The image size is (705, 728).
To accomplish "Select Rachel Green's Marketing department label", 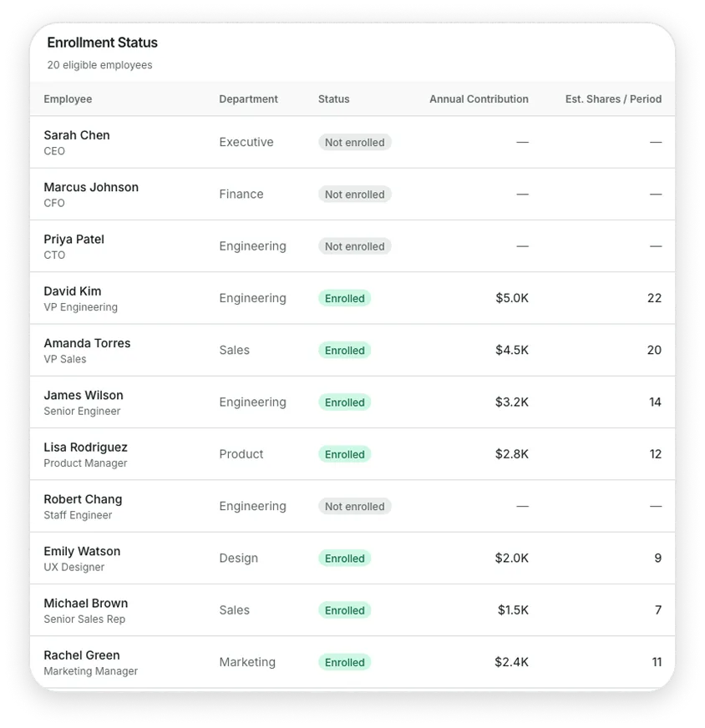I will pyautogui.click(x=247, y=662).
